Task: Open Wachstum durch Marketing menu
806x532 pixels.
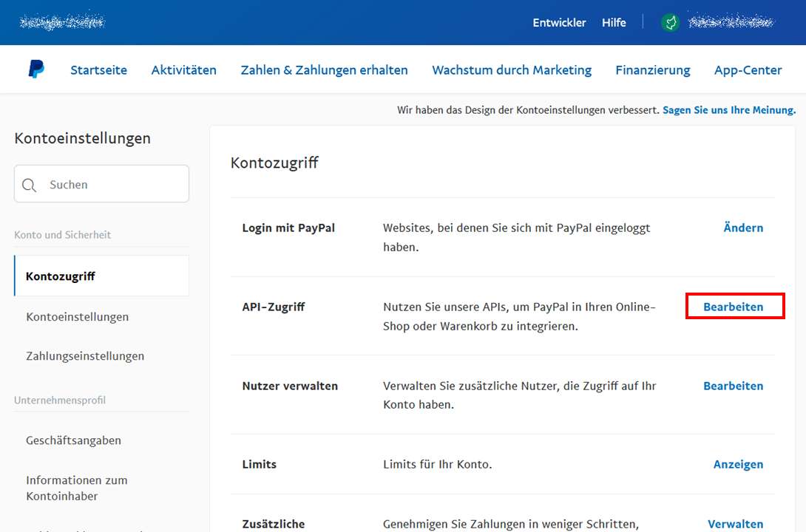Action: click(512, 70)
